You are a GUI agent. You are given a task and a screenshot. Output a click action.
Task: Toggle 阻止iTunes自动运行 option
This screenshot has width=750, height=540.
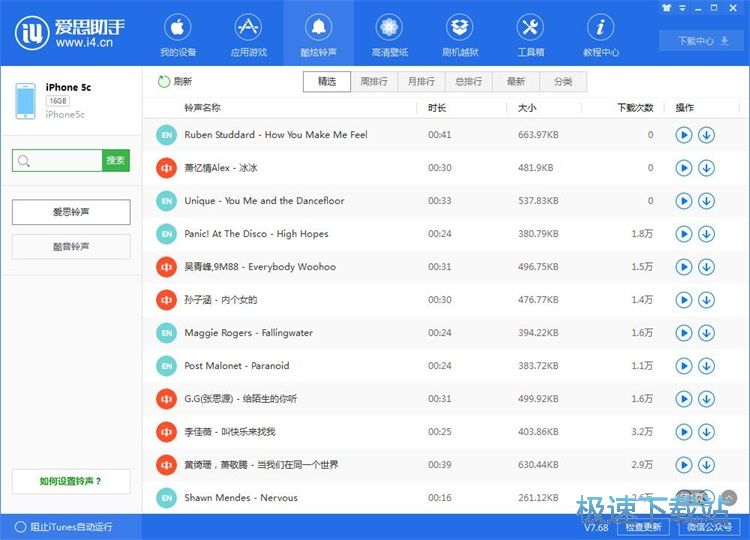click(64, 527)
